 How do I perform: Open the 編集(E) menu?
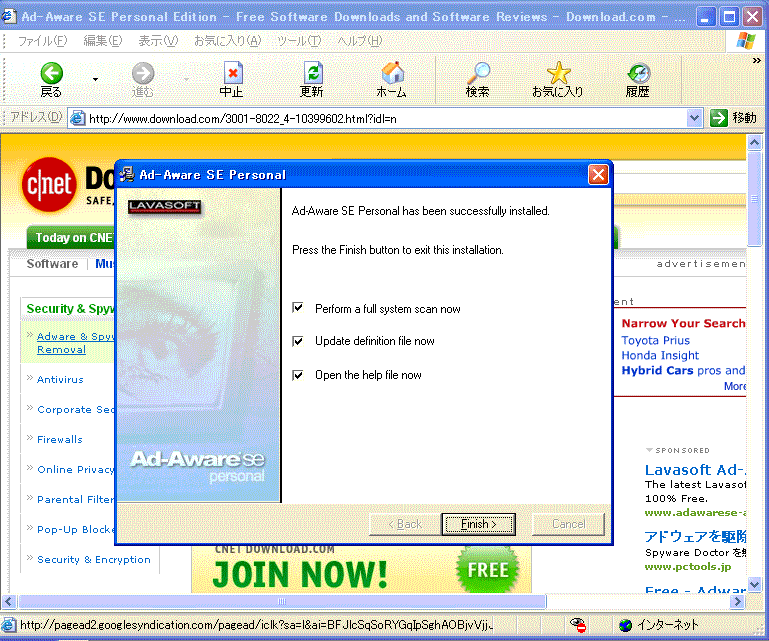tap(103, 41)
